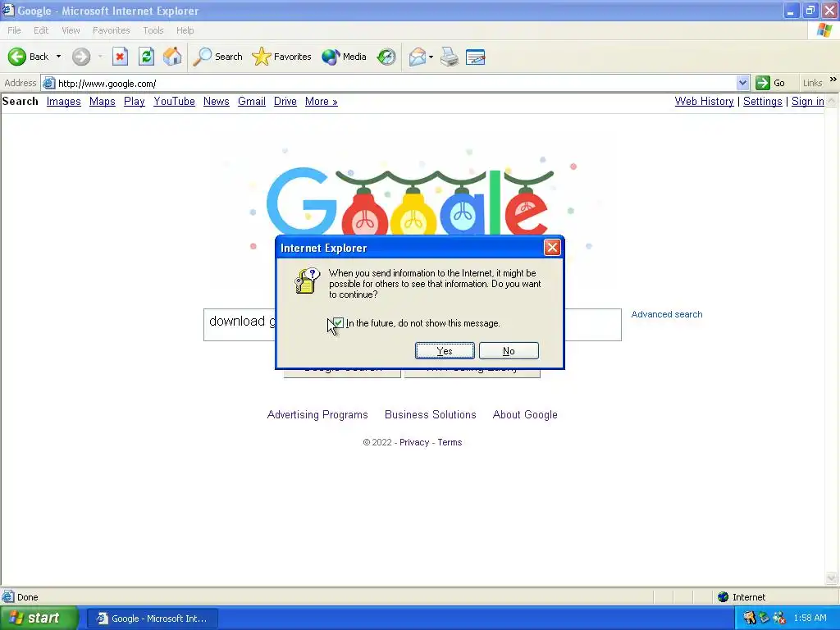Go to the Home page icon

pyautogui.click(x=172, y=57)
